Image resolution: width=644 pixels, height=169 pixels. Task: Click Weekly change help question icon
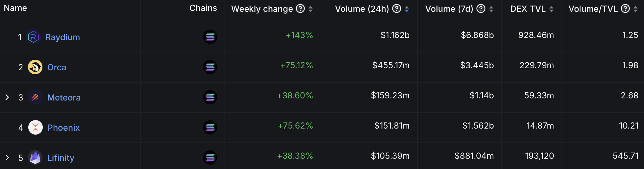tap(300, 8)
